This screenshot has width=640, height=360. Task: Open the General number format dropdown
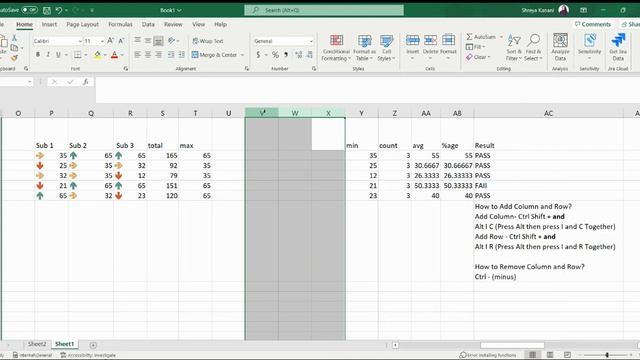[x=311, y=41]
